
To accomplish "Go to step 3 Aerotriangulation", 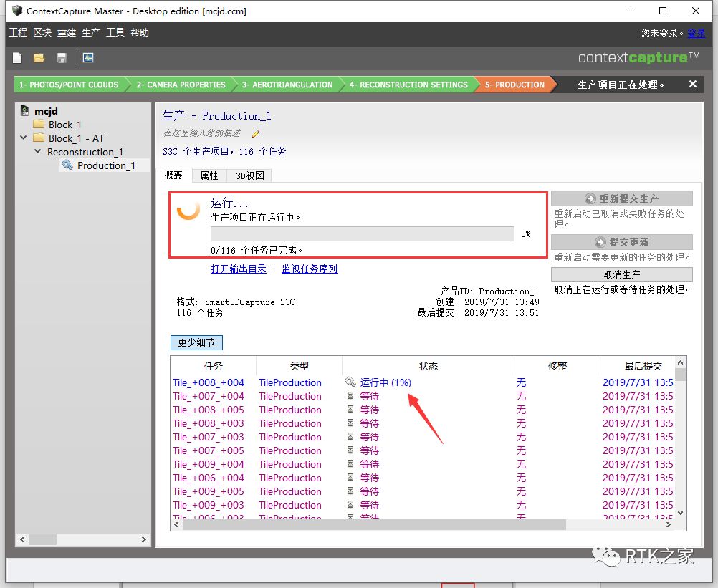I will [287, 85].
